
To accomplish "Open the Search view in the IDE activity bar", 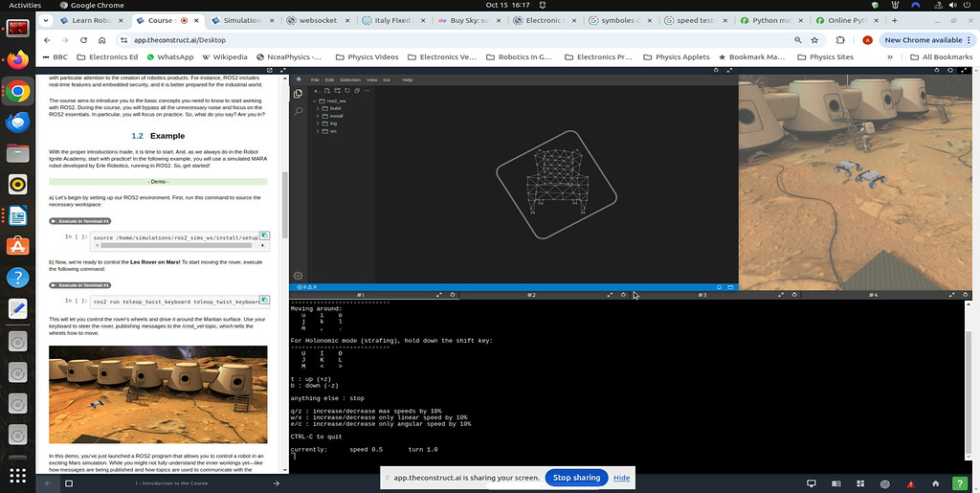I will [299, 111].
